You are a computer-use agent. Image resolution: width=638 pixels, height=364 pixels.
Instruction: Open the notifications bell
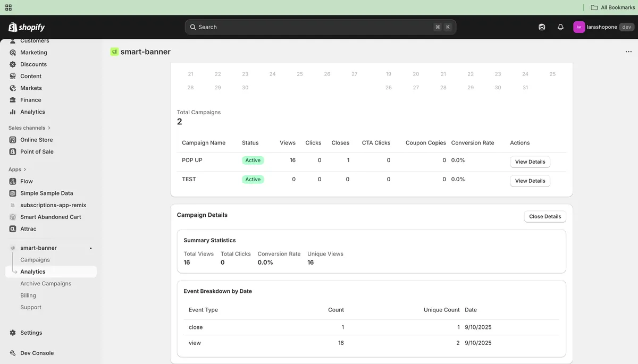[x=560, y=27]
